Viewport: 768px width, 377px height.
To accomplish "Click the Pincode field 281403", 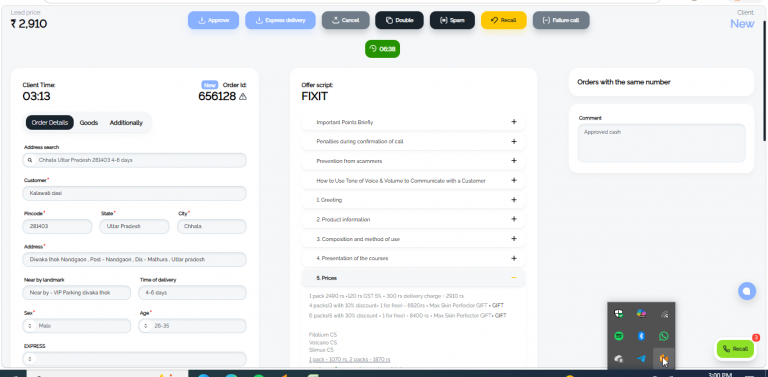I will click(x=57, y=226).
